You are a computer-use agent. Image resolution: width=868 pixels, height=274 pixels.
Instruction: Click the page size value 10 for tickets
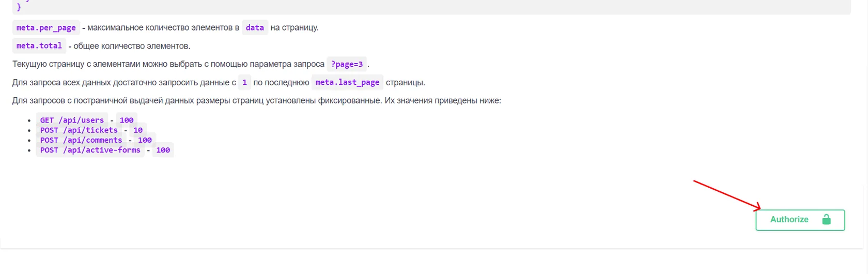click(138, 130)
